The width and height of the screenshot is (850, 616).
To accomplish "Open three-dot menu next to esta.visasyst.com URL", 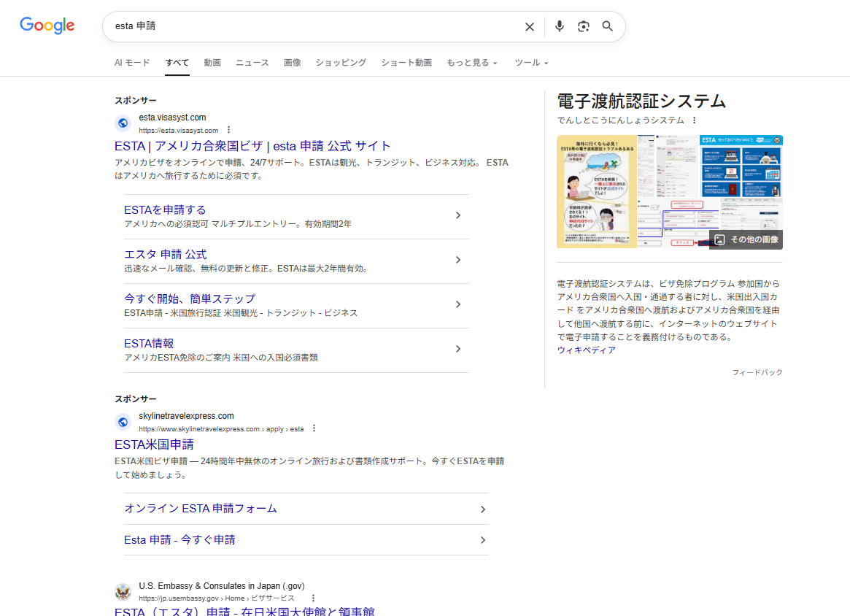I will coord(229,130).
